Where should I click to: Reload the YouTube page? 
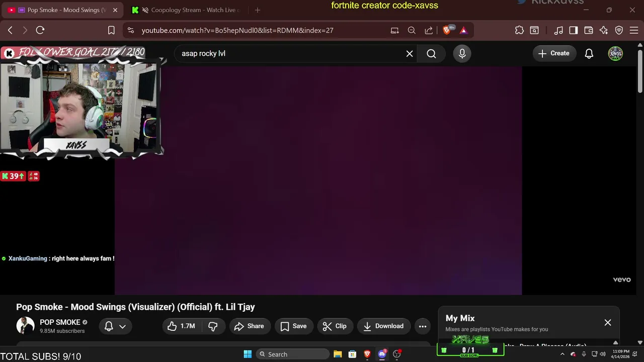click(x=40, y=30)
